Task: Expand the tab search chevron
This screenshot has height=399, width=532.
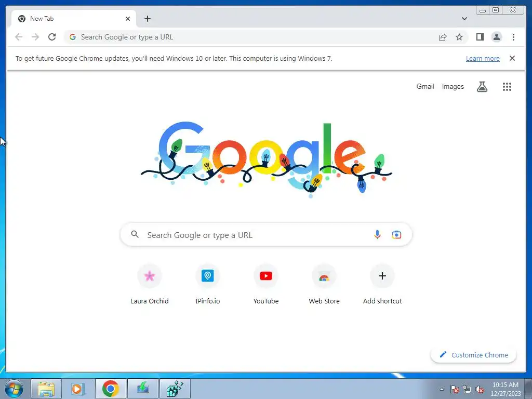Action: [x=464, y=19]
